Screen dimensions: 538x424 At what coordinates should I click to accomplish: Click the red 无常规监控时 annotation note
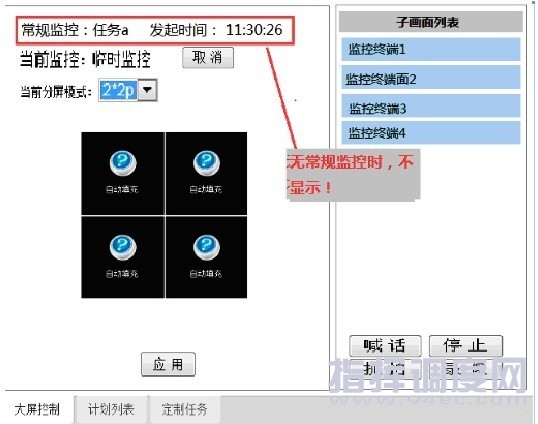353,174
